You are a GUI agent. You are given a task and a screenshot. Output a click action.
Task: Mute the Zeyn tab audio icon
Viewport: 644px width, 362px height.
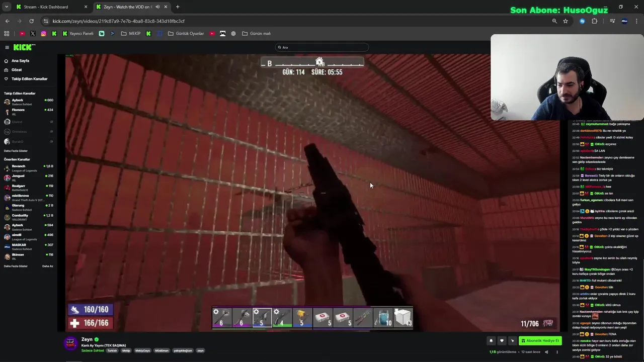157,7
